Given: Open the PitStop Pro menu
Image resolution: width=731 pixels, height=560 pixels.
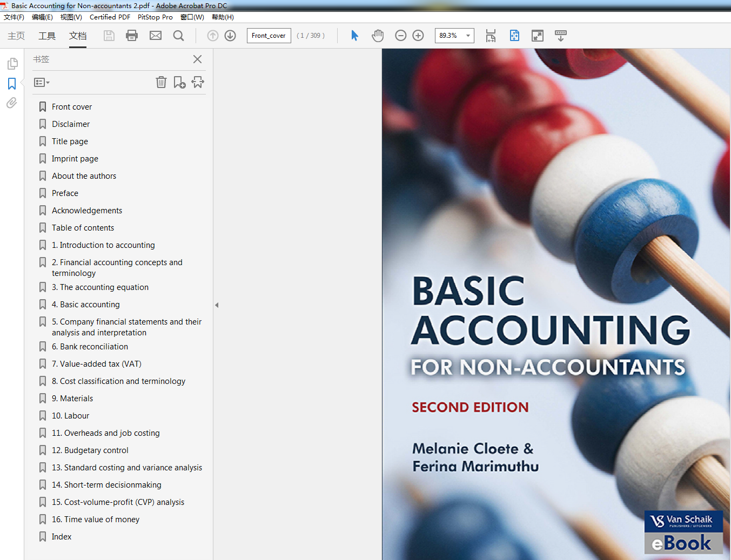Looking at the screenshot, I should [155, 17].
